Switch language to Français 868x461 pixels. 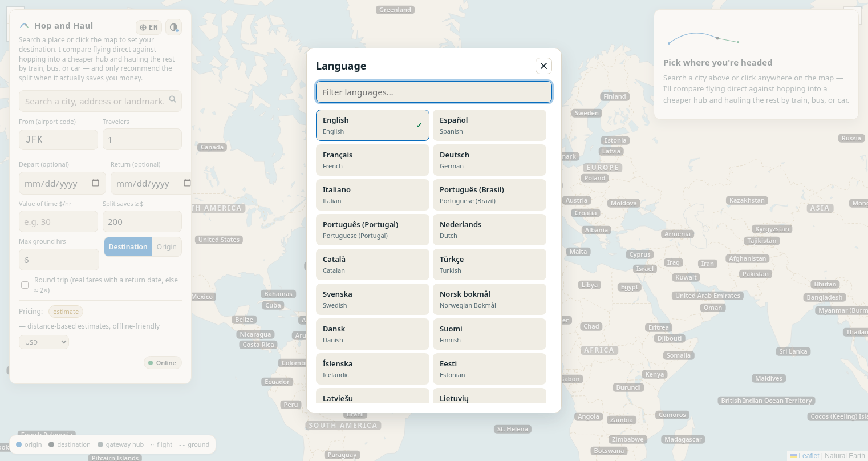[x=372, y=160]
